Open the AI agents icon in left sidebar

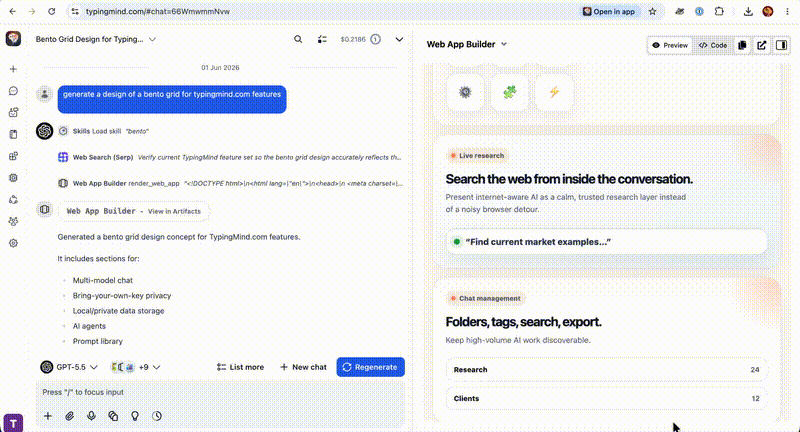(x=13, y=113)
